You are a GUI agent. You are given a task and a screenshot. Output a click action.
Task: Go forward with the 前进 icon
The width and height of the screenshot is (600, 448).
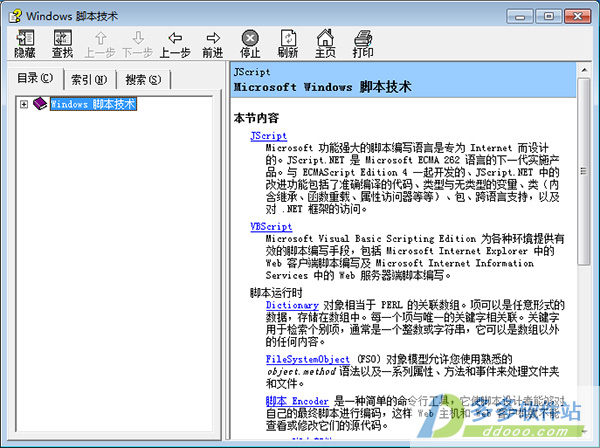coord(213,44)
